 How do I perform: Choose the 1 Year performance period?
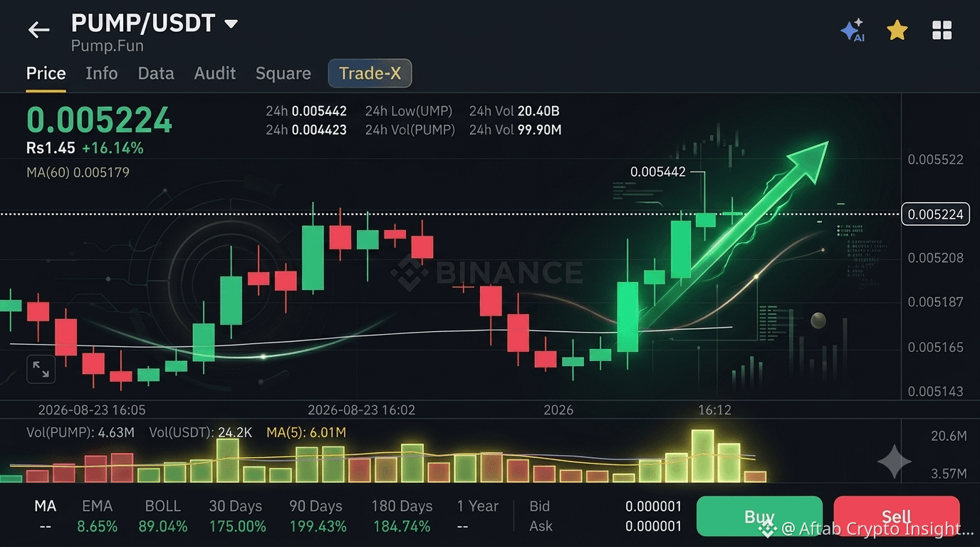[x=478, y=506]
